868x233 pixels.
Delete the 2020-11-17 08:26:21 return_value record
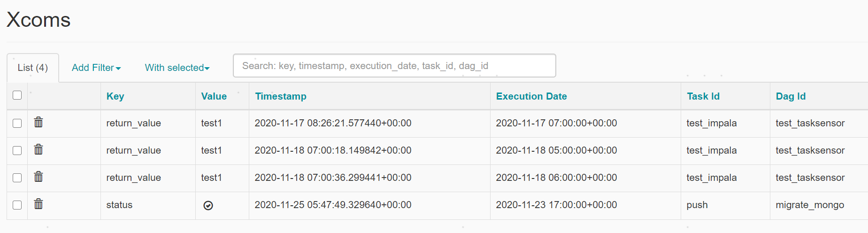click(38, 123)
